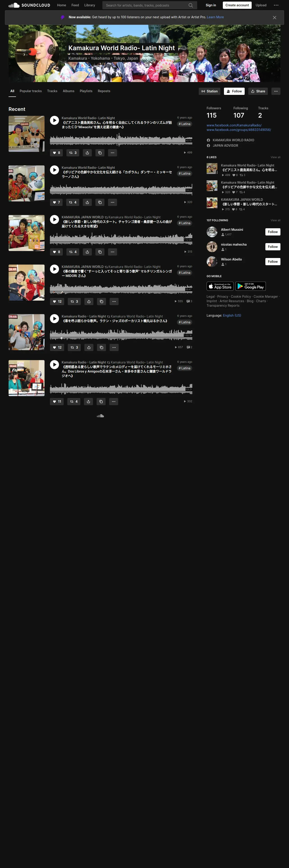Open the Download on the App Store badge
The height and width of the screenshot is (868, 289).
220,286
